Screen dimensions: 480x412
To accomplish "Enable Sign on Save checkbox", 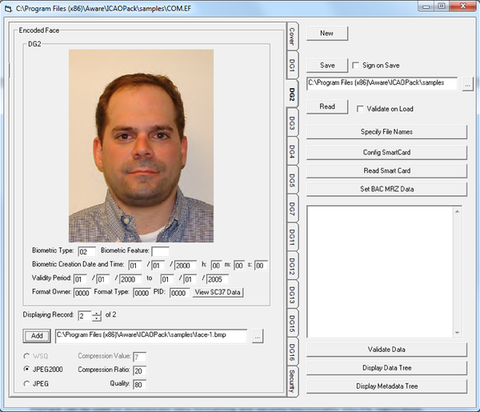I will coord(356,65).
